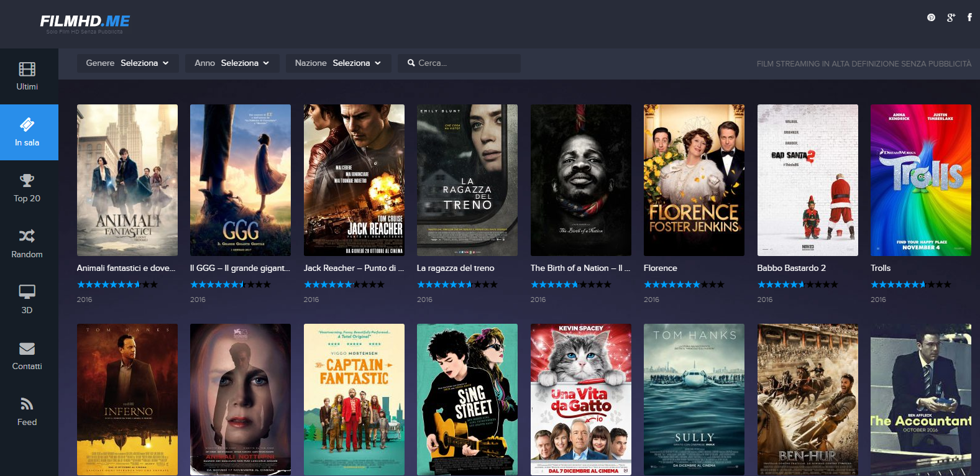The width and height of the screenshot is (980, 476).
Task: Click the 'Babbo Bastardo 2' title
Action: [792, 268]
